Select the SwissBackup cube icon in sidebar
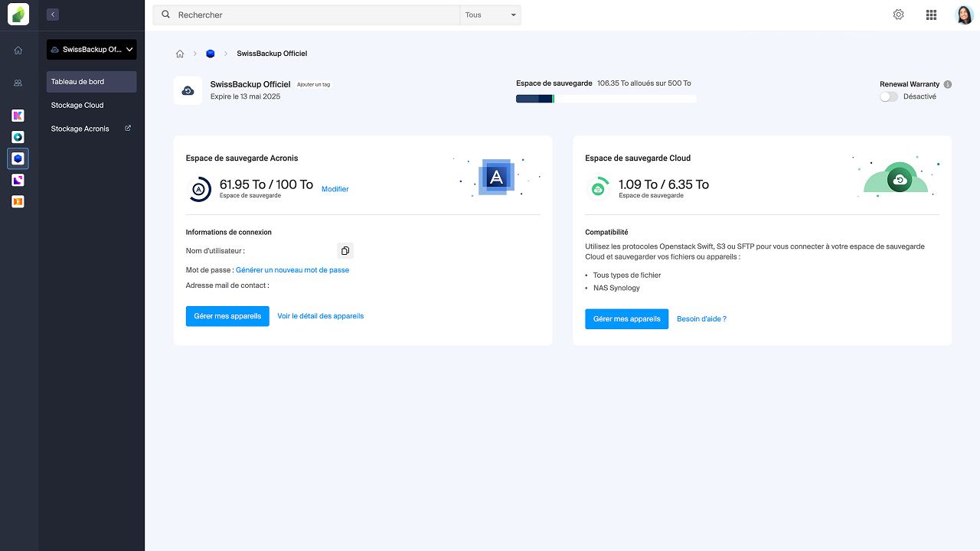The image size is (980, 551). [x=18, y=158]
